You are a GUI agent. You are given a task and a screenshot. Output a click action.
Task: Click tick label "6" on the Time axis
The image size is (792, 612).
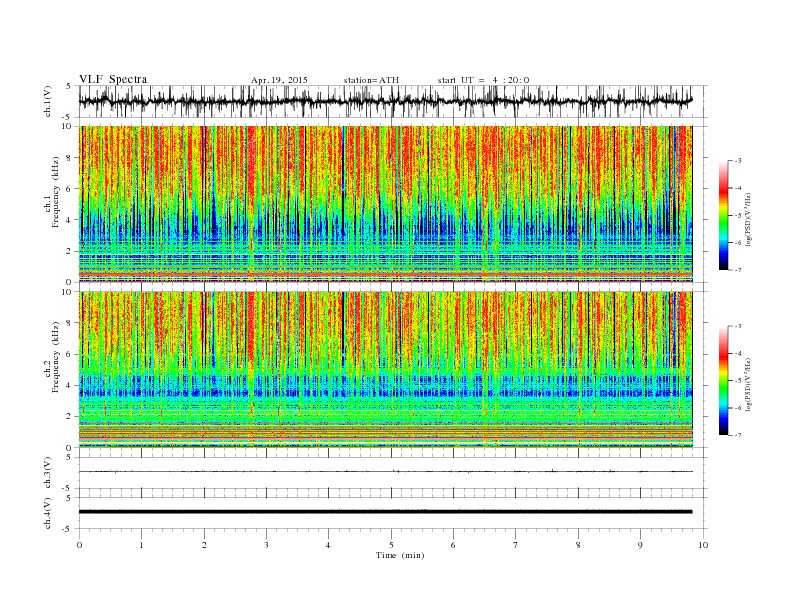point(453,545)
